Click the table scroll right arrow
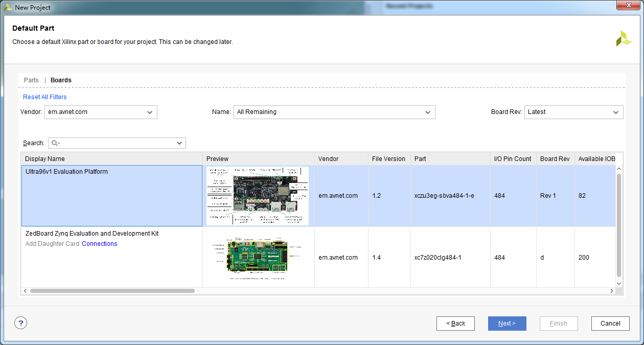This screenshot has height=345, width=644. tap(611, 291)
